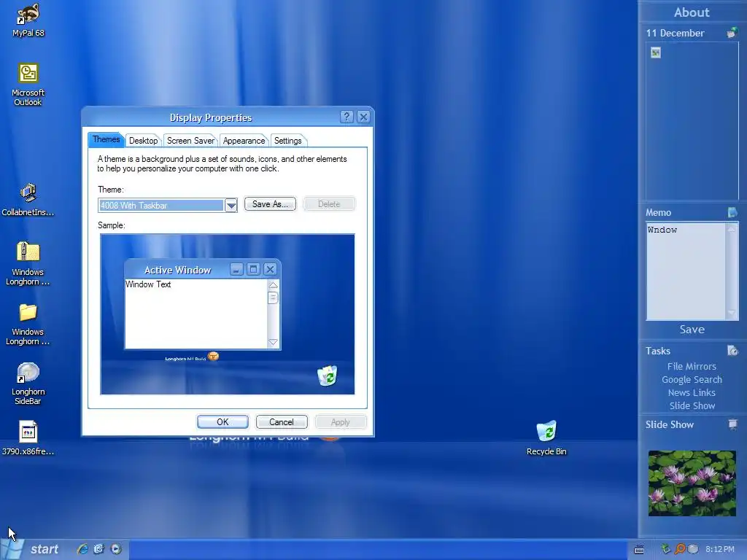Click the water lilies slide show picture

click(x=692, y=483)
